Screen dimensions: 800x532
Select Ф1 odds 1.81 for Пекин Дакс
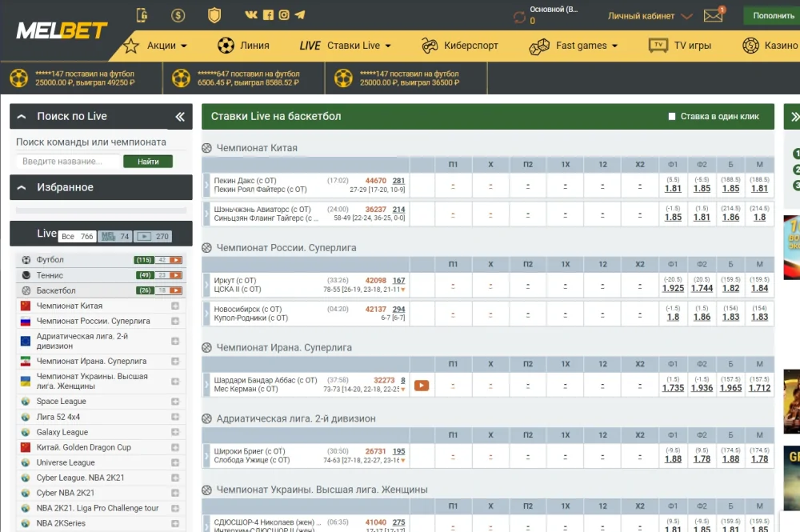[x=673, y=189]
